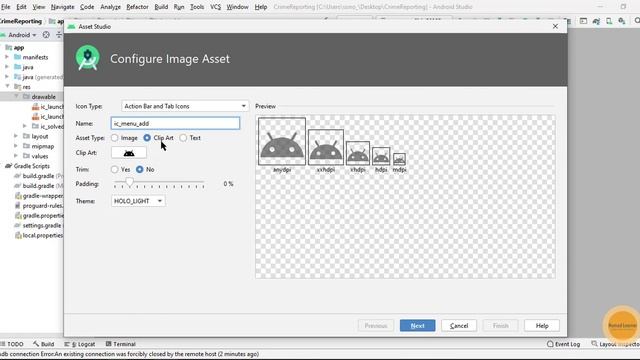Select the hdpi preview thumbnail
The image size is (640, 360).
coord(381,156)
